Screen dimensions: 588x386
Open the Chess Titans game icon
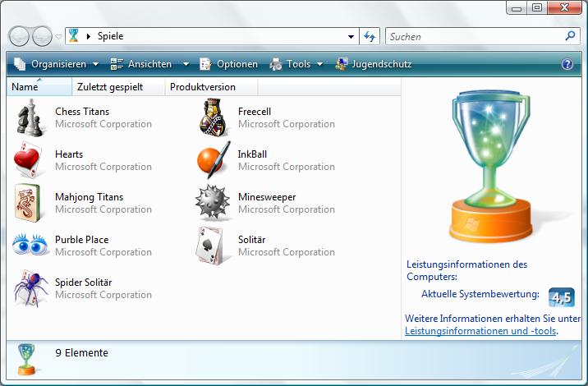coord(30,117)
